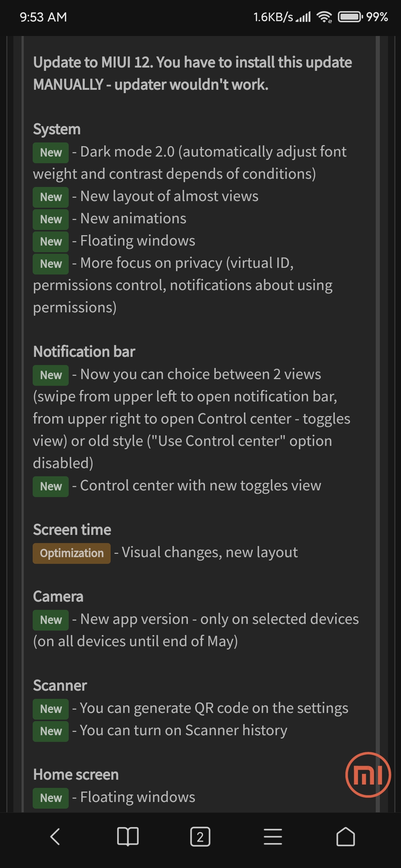Tap the signal strength bars icon

303,17
